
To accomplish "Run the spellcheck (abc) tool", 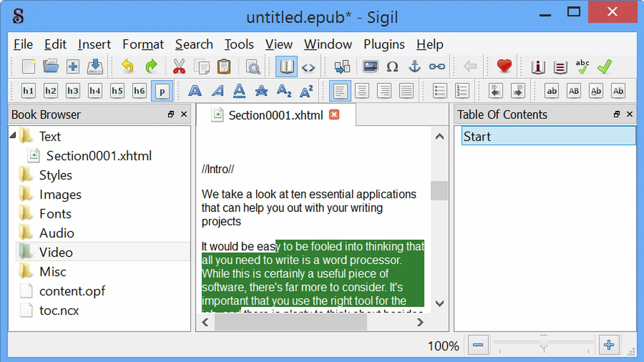I will pyautogui.click(x=583, y=67).
